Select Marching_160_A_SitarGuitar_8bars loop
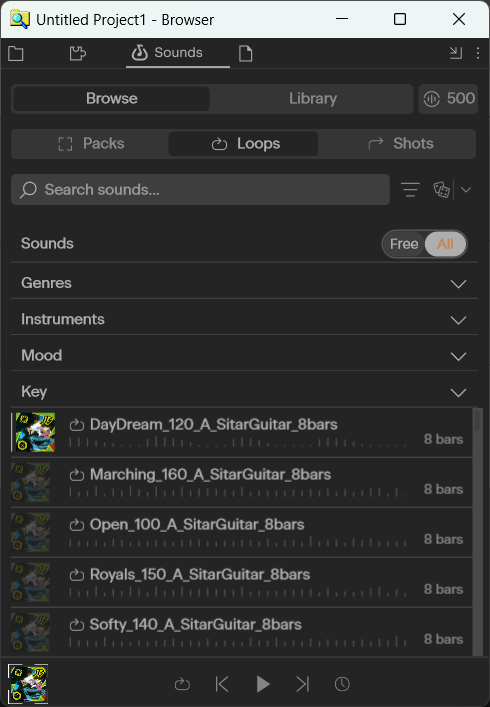The height and width of the screenshot is (707, 490). point(242,482)
